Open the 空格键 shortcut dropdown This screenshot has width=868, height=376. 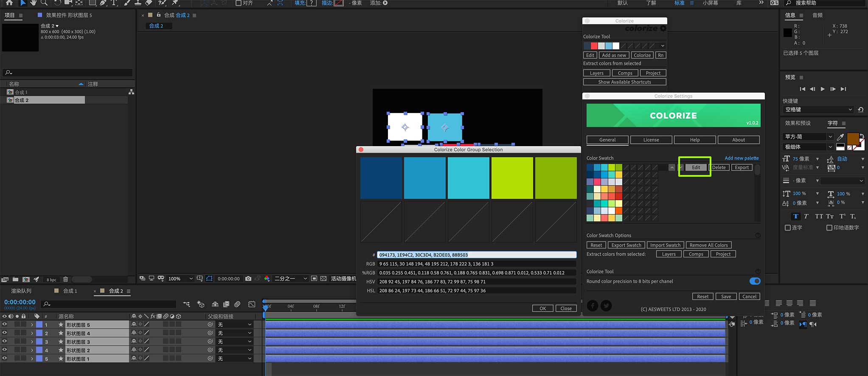tap(818, 110)
